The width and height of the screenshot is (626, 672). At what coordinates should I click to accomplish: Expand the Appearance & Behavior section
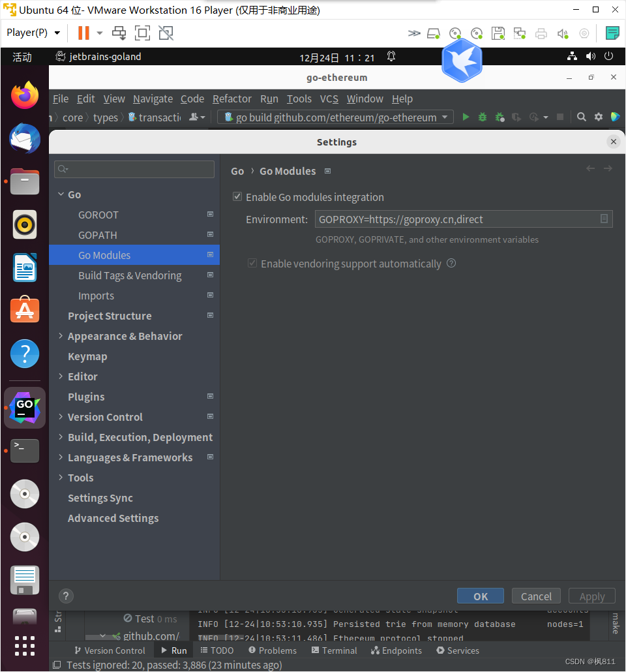pos(61,336)
